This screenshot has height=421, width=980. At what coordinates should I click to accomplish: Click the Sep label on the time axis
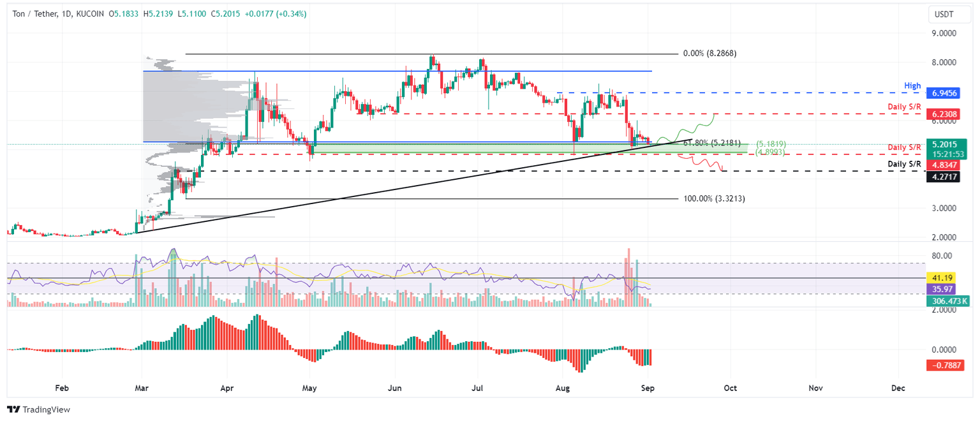pyautogui.click(x=648, y=388)
